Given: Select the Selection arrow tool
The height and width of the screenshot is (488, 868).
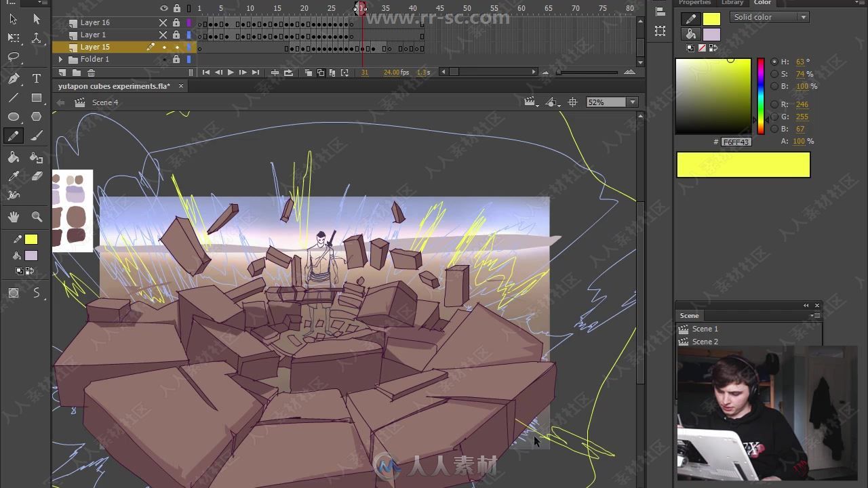Looking at the screenshot, I should pos(14,19).
